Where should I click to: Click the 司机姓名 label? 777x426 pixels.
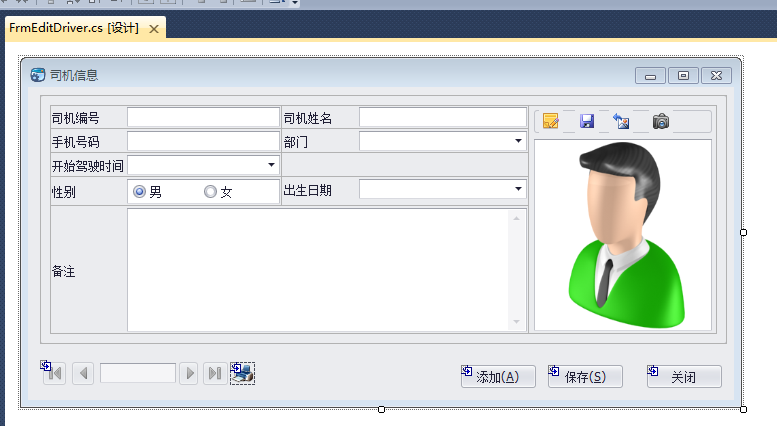pos(308,118)
